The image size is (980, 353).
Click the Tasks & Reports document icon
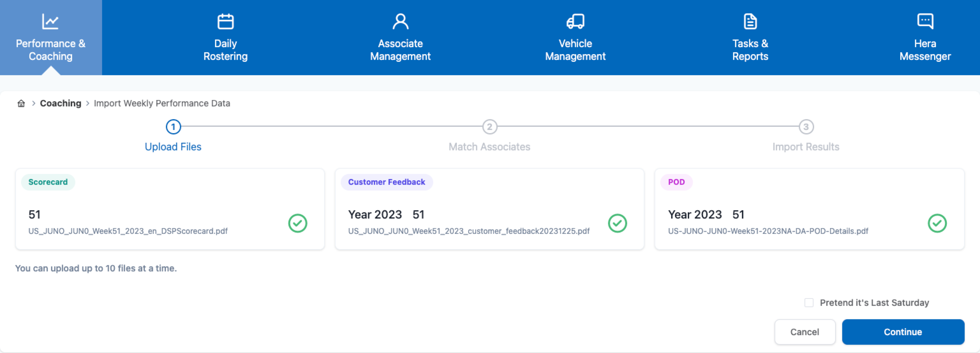(750, 21)
